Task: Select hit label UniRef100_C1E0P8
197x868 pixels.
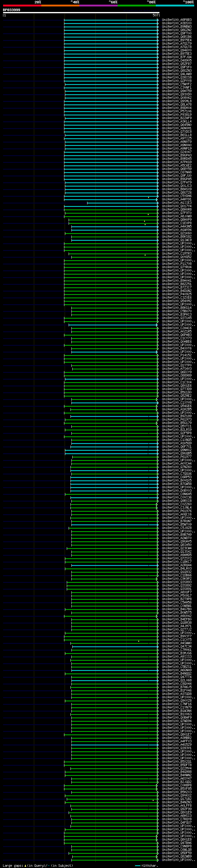Action: (177, 223)
